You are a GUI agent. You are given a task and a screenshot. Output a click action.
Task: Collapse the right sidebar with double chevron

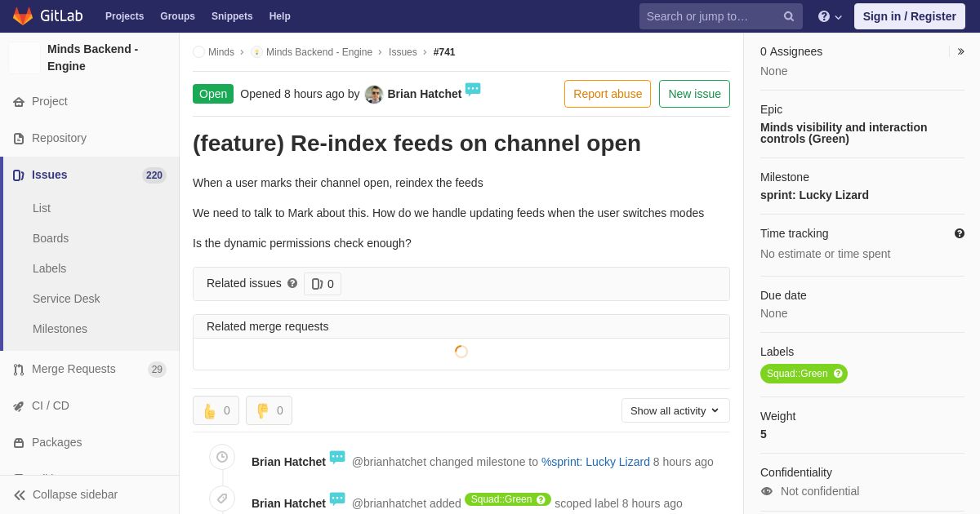tap(960, 51)
